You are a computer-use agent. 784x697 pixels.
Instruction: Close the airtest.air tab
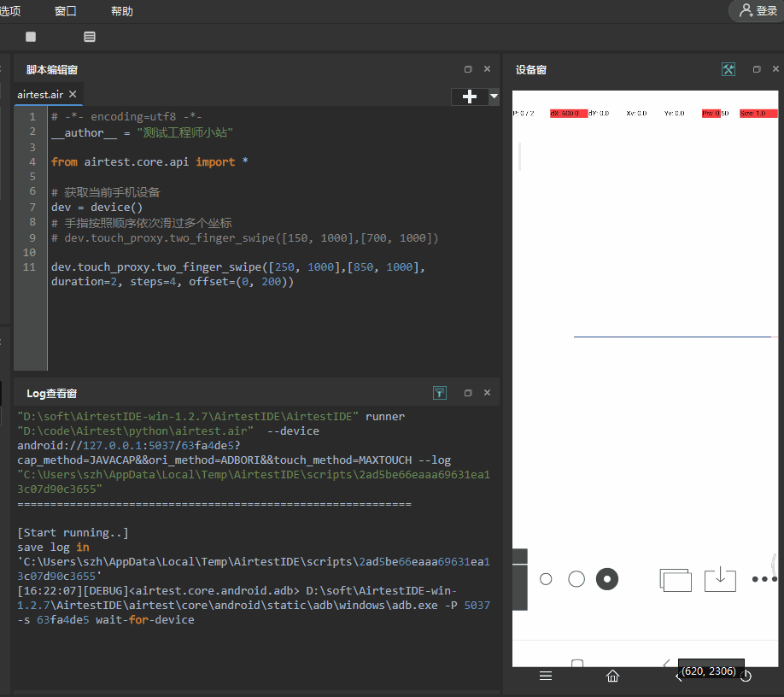(x=73, y=94)
